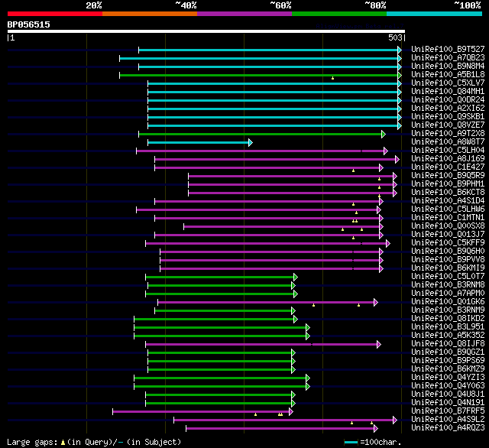Click the green ~80% legend segment
The width and height of the screenshot is (489, 448).
339,14
